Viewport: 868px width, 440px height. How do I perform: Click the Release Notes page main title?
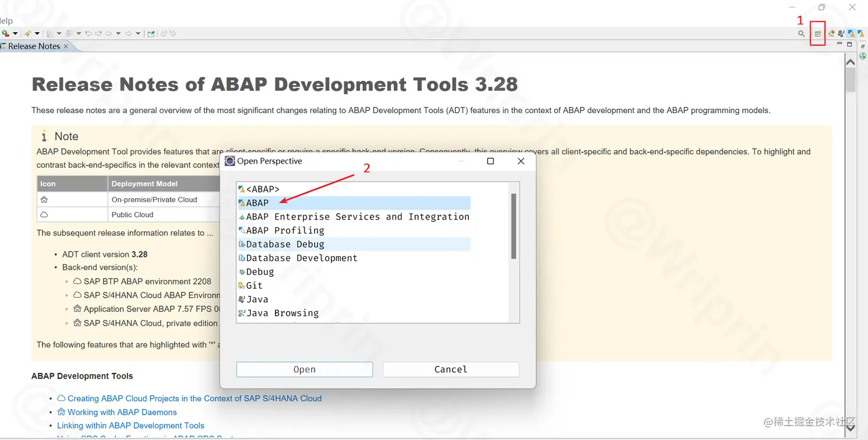[275, 84]
